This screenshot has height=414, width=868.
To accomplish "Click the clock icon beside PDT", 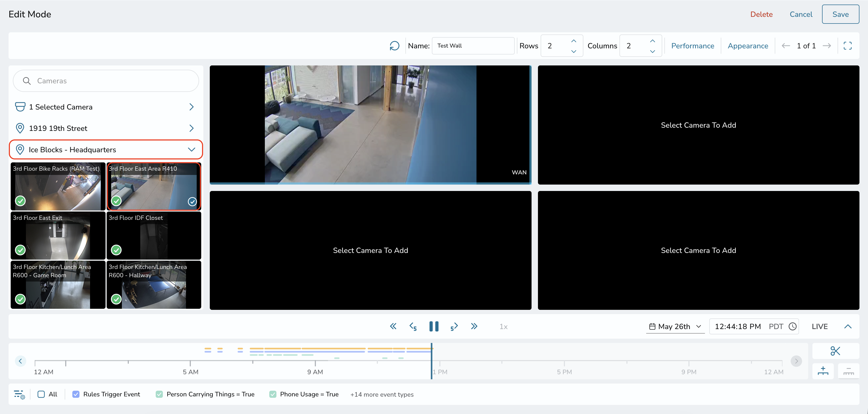I will coord(793,326).
